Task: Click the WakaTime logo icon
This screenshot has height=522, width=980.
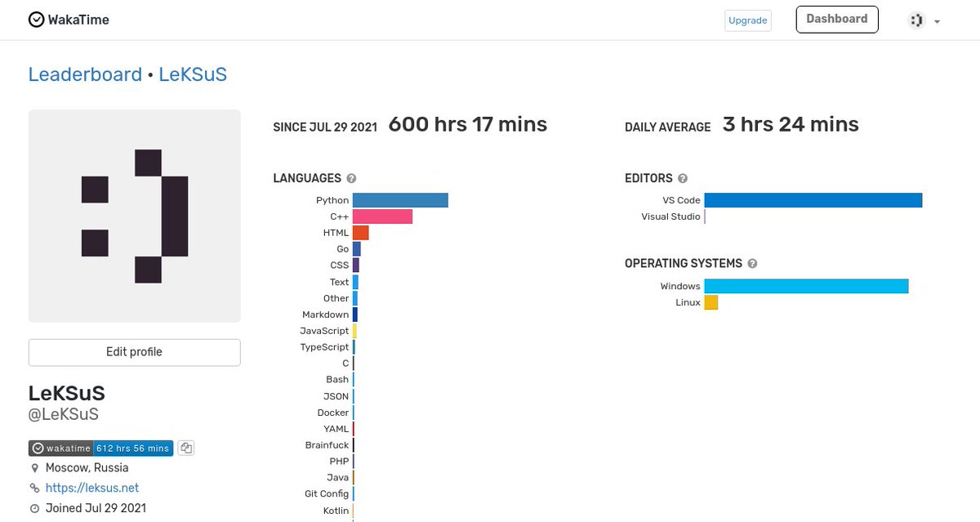Action: coord(36,20)
